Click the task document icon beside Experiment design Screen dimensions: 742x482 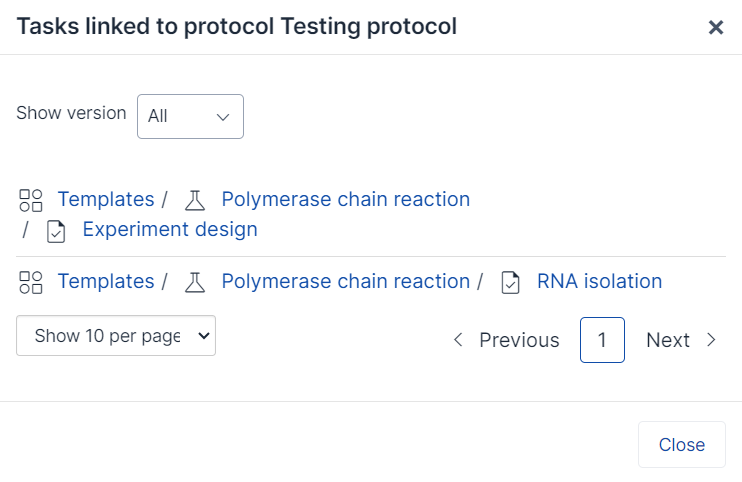pos(56,231)
